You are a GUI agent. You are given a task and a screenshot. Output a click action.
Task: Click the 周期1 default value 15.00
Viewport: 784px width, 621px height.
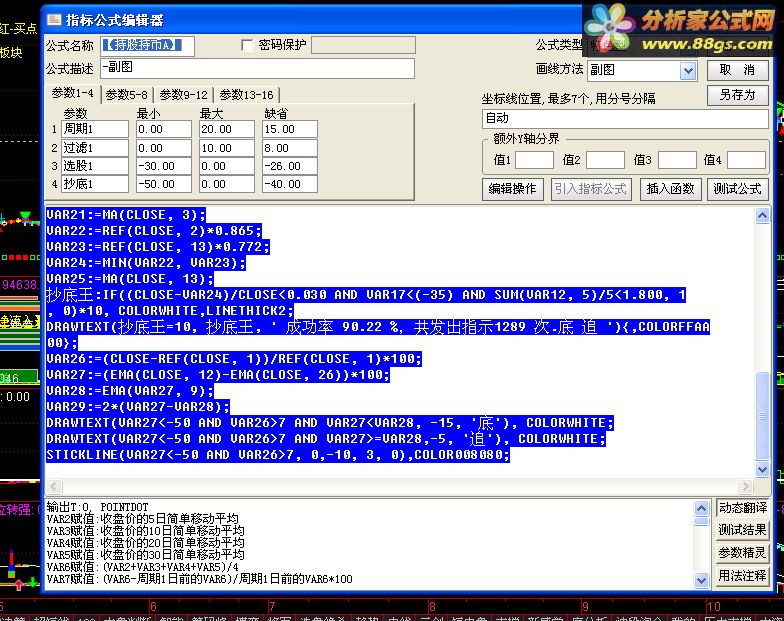(x=290, y=129)
